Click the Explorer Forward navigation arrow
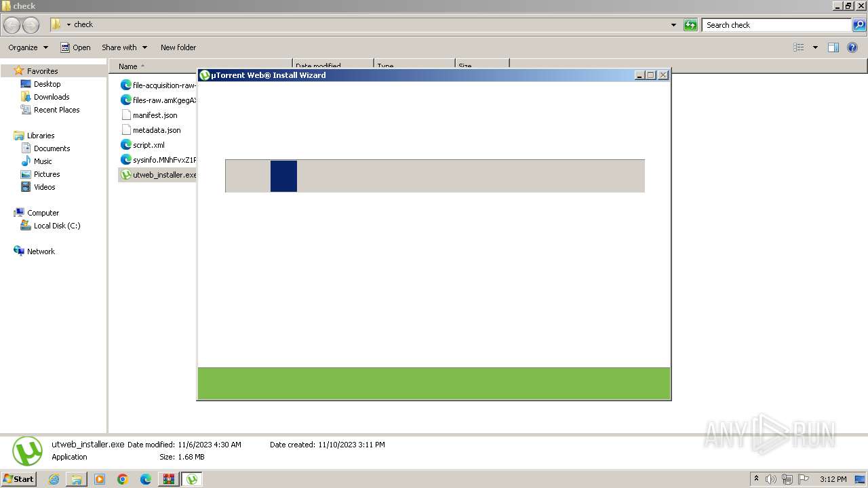Screen dimensions: 868x488 (x=31, y=25)
